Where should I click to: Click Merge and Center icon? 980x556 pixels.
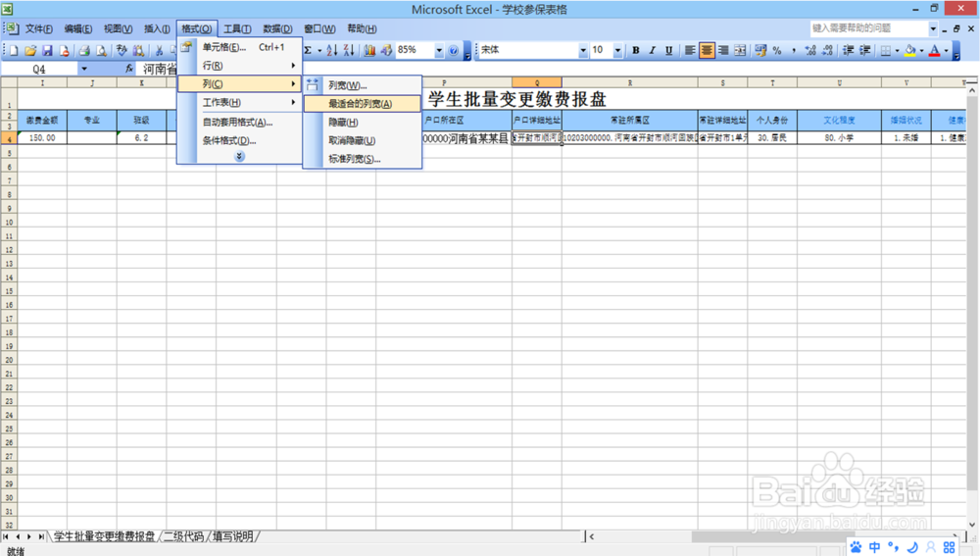[x=740, y=51]
